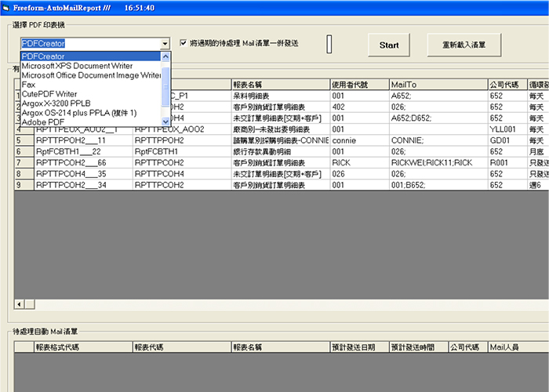The image size is (549, 392).
Task: Select CutePDF Writer printer option
Action: coord(91,94)
